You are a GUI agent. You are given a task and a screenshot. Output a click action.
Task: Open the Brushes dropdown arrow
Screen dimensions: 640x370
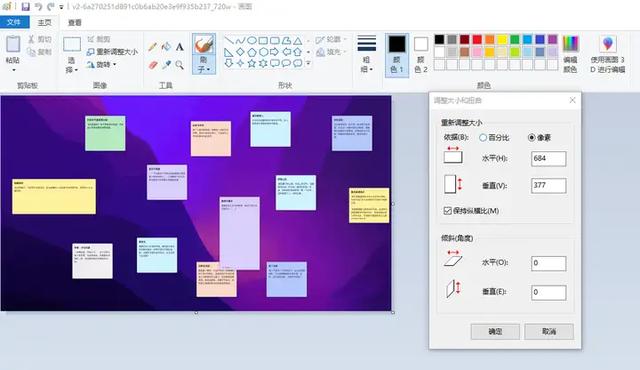tap(209, 70)
